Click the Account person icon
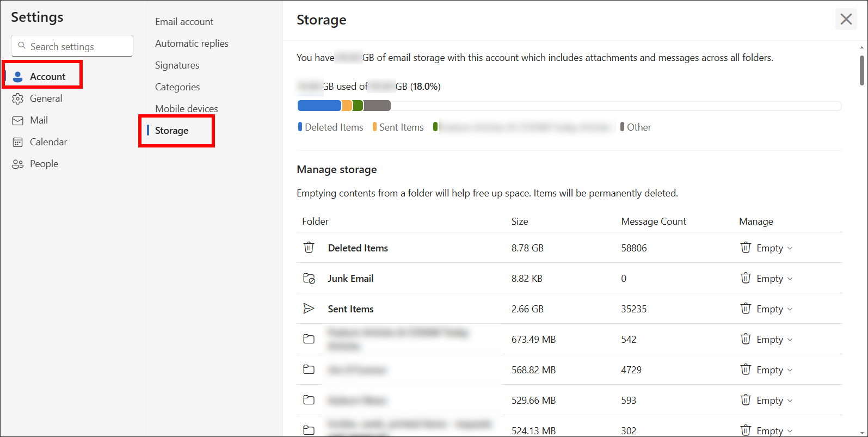The width and height of the screenshot is (868, 437). coord(18,77)
